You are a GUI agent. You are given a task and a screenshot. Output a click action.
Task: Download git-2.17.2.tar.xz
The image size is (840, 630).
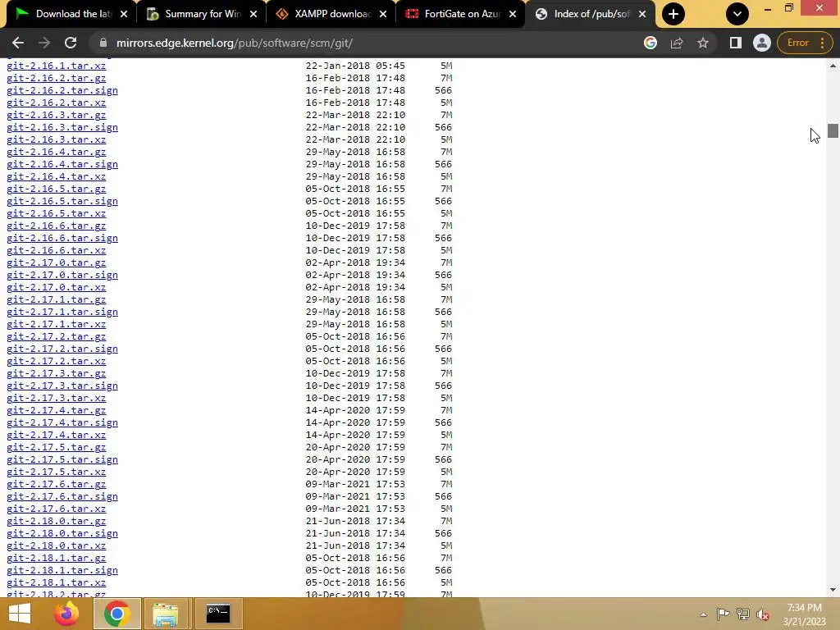[57, 361]
